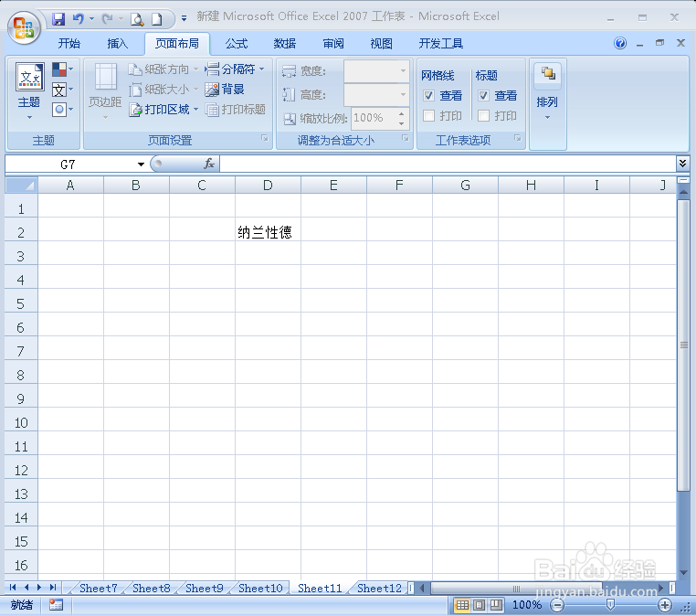The width and height of the screenshot is (696, 616).
Task: Open the Developer (开发工具) tab
Action: pos(441,44)
